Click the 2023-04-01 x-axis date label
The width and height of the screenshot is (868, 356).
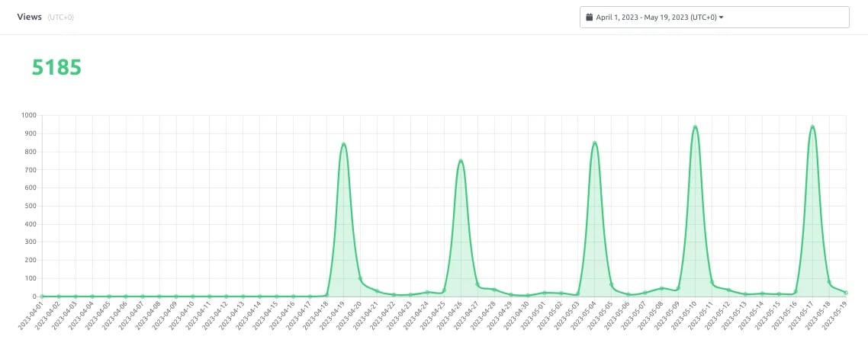point(31,316)
